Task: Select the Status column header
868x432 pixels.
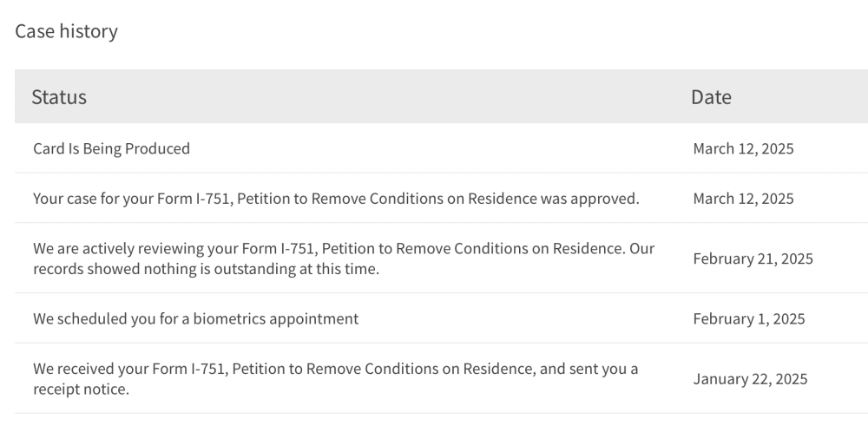Action: pos(59,97)
